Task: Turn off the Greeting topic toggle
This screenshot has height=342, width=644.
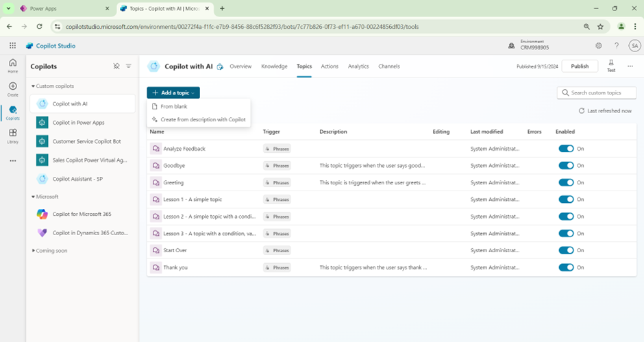Action: tap(566, 183)
